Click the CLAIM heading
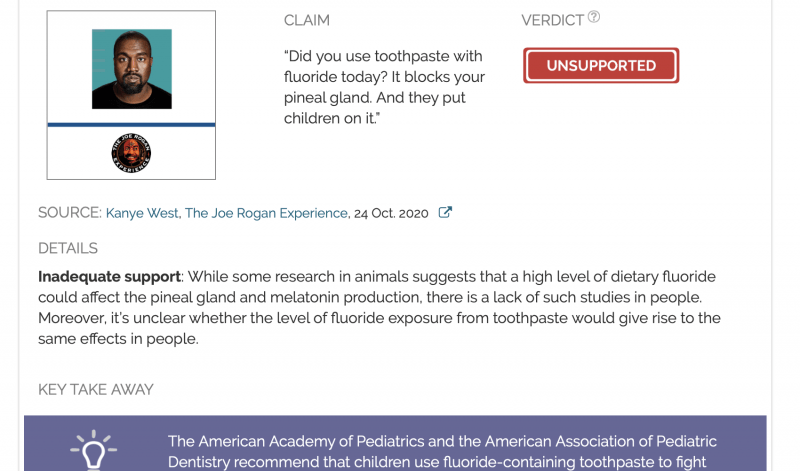 [x=307, y=20]
